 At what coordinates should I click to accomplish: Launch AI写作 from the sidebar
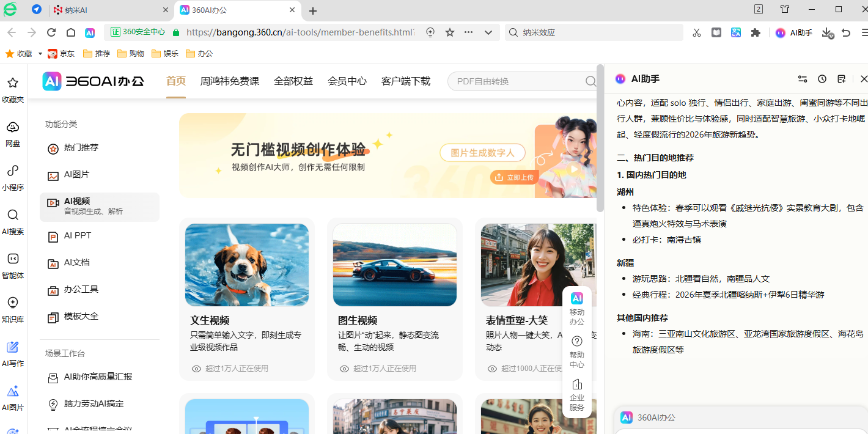(x=13, y=353)
